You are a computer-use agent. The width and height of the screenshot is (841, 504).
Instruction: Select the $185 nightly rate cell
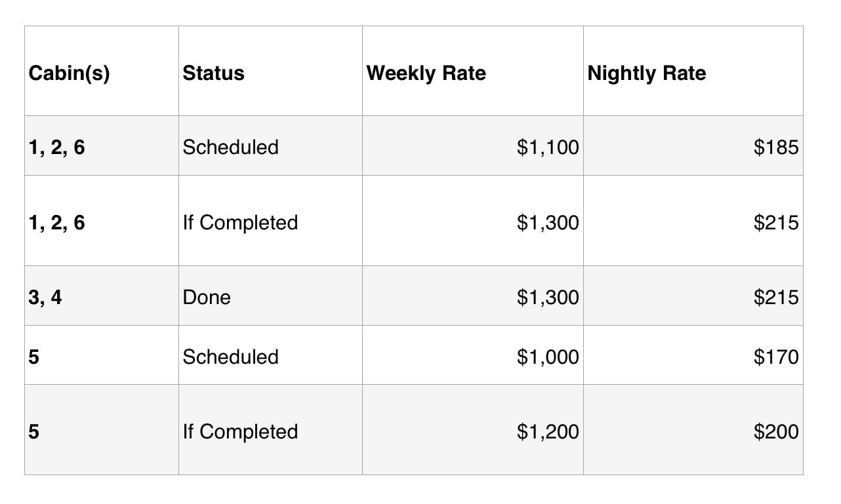(x=693, y=146)
